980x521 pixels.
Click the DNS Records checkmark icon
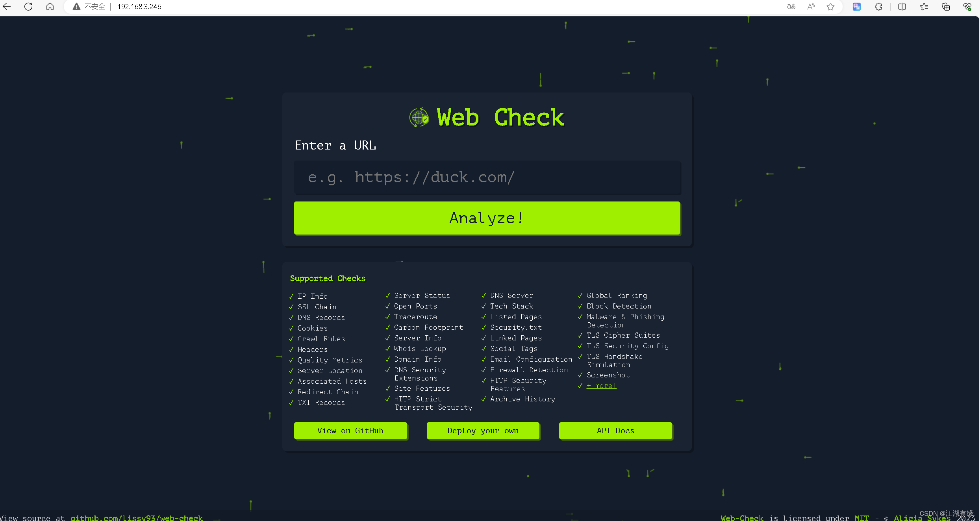click(291, 317)
